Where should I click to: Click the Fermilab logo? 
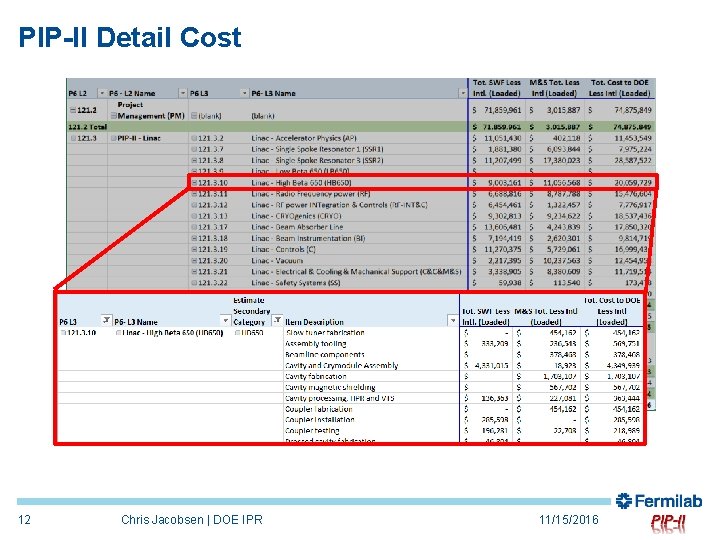pyautogui.click(x=659, y=501)
